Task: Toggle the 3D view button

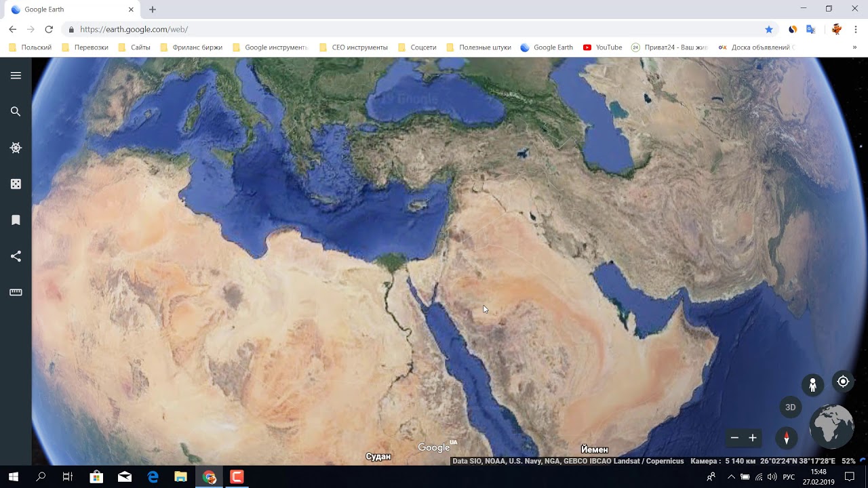Action: pyautogui.click(x=790, y=407)
